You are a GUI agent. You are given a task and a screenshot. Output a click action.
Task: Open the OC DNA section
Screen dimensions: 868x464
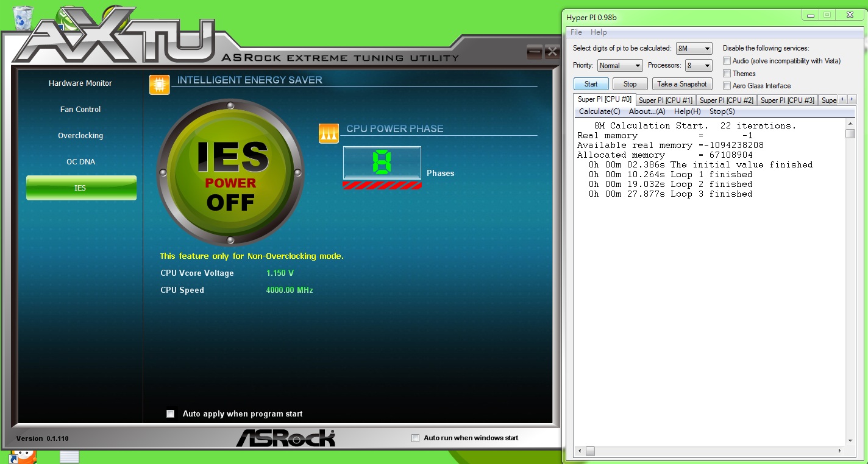tap(80, 162)
